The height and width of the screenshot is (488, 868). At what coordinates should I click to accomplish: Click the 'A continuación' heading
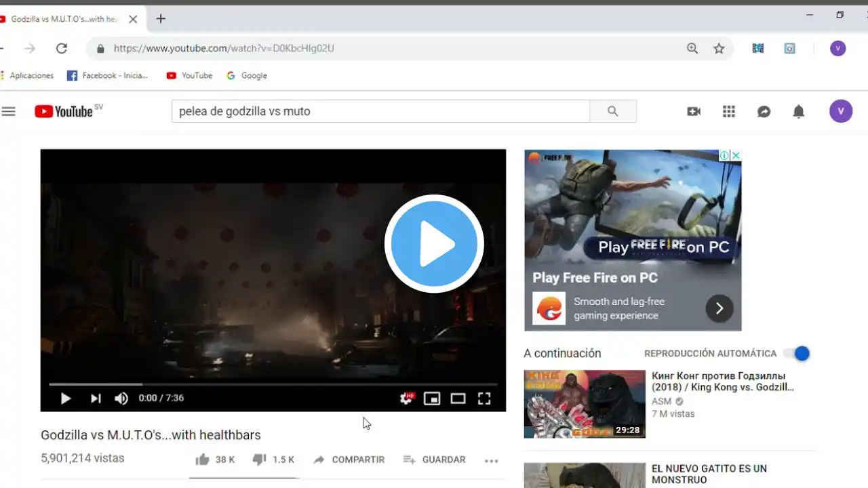click(562, 353)
